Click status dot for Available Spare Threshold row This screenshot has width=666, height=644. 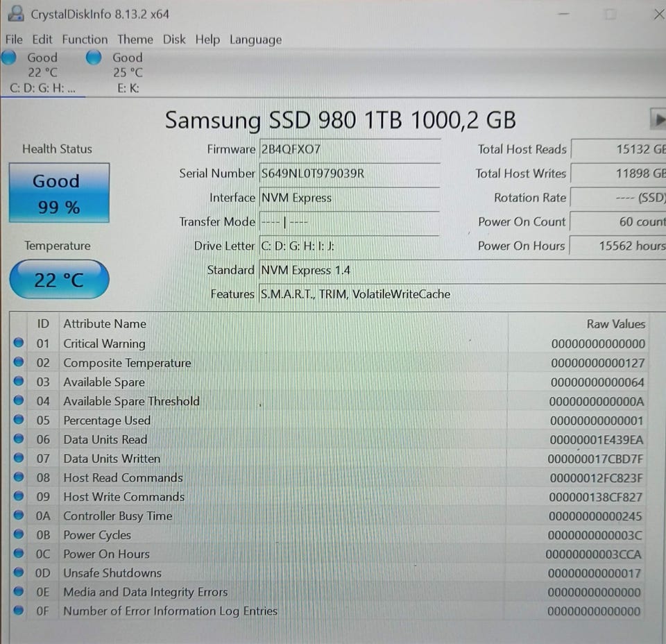click(18, 400)
